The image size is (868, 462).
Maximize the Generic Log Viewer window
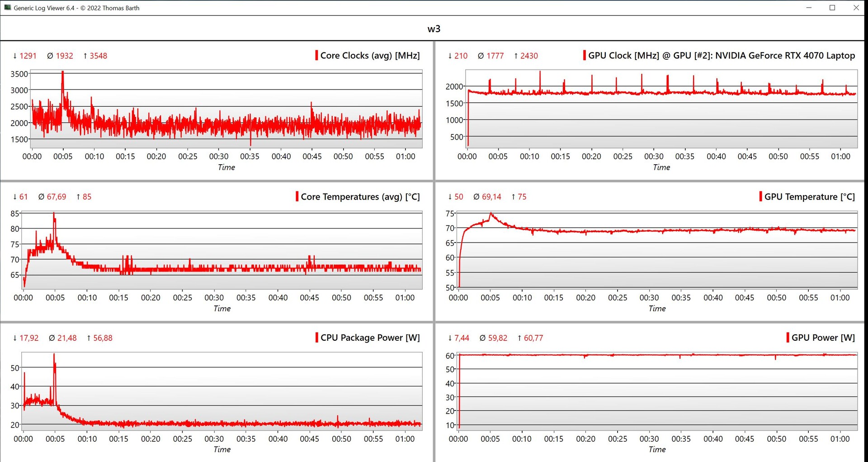[x=832, y=8]
